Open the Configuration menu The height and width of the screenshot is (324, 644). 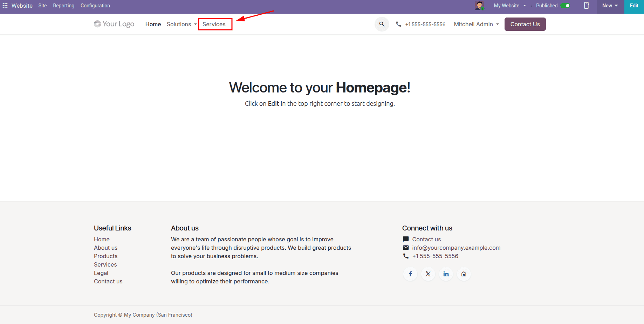pyautogui.click(x=95, y=6)
